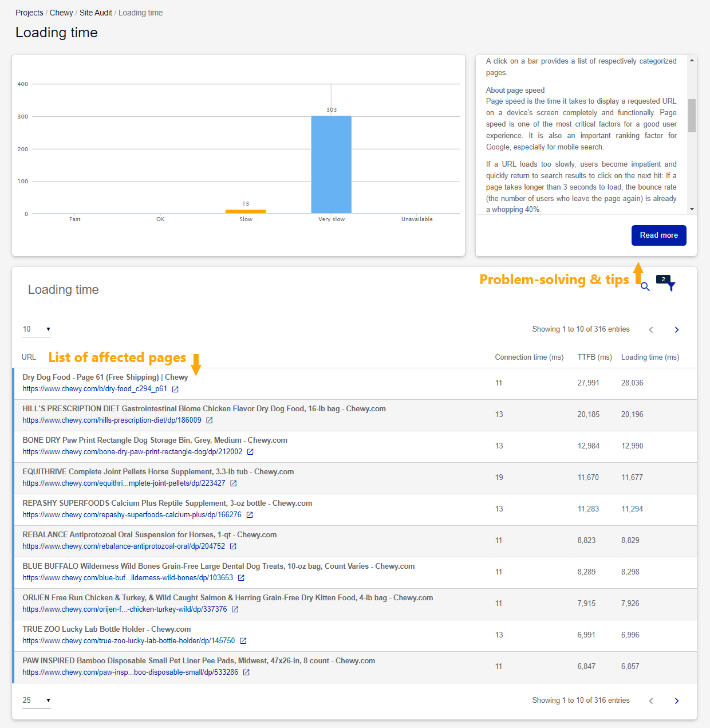Navigate to Site Audit breadcrumb
This screenshot has width=710, height=728.
96,13
